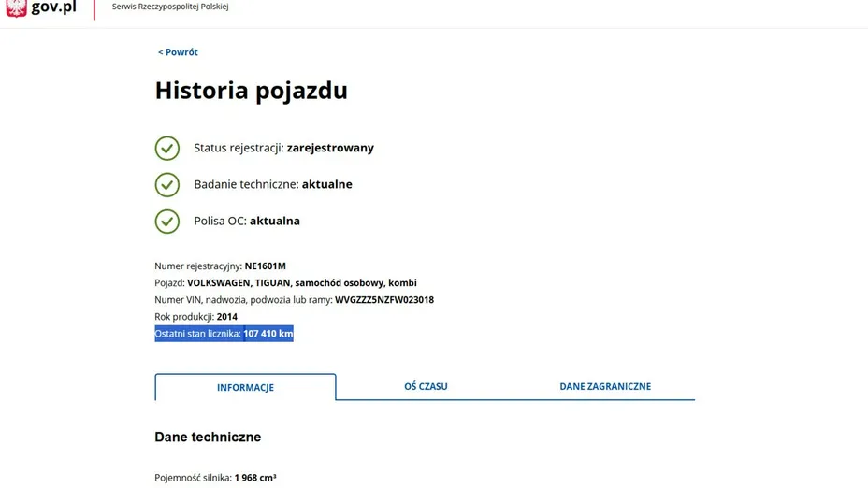Click the highlighted odometer reading 107 410 km
Viewport: 868px width, 488px height.
click(x=268, y=334)
